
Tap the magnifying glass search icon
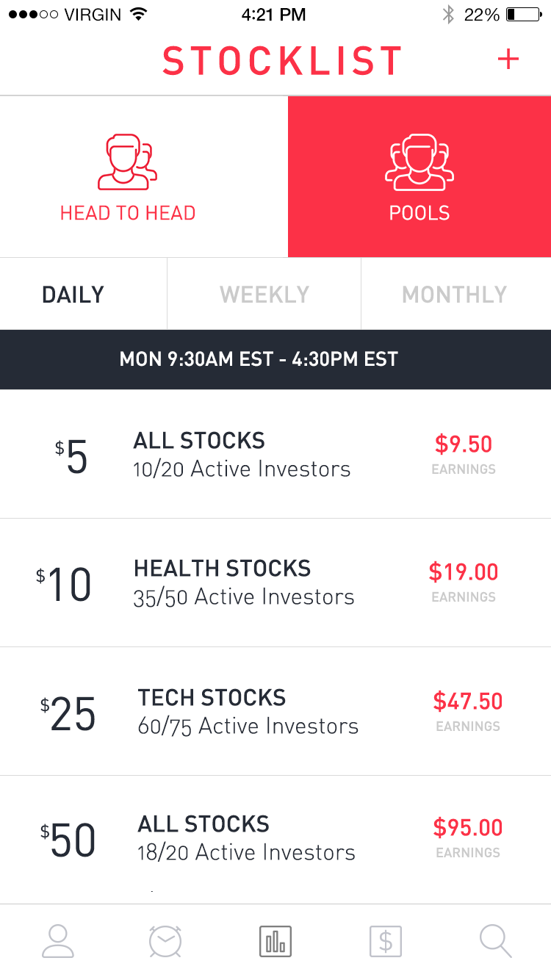click(495, 941)
